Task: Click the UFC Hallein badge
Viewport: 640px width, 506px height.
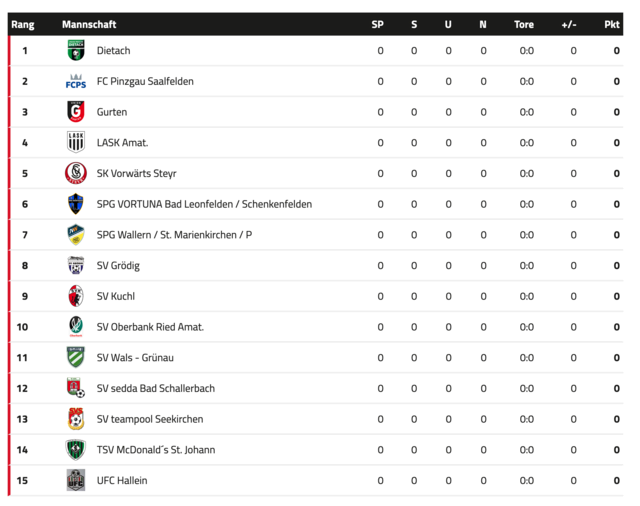Action: click(x=76, y=480)
